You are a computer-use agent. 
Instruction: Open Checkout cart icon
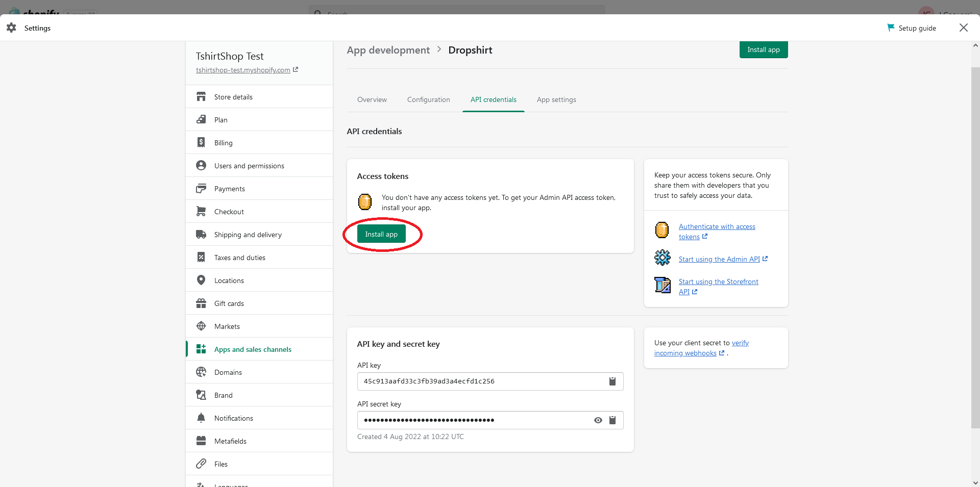(201, 212)
